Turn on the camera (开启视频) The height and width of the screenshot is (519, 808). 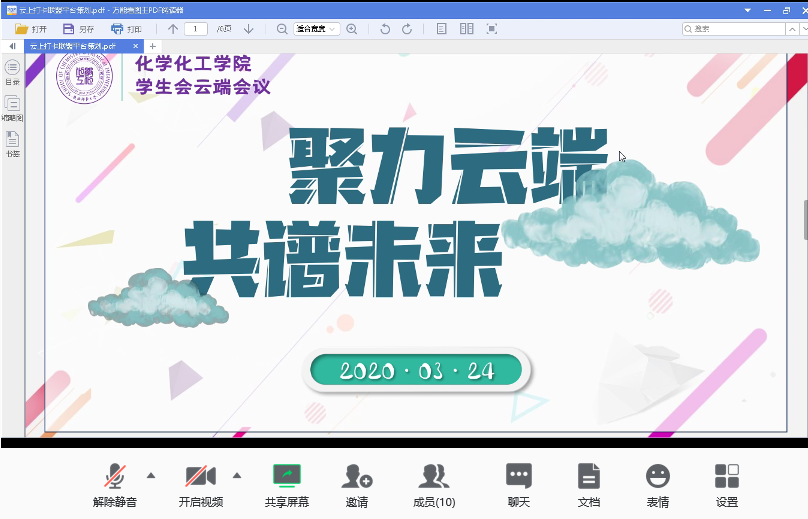coord(200,477)
